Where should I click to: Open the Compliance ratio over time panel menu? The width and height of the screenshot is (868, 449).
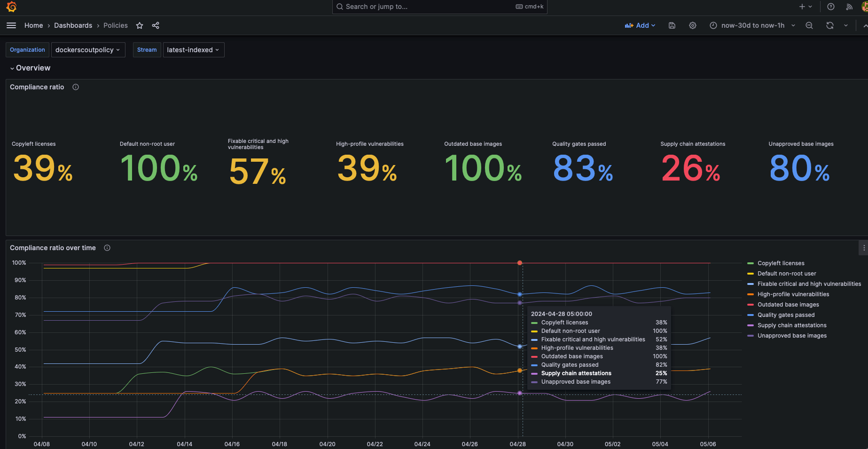[863, 247]
